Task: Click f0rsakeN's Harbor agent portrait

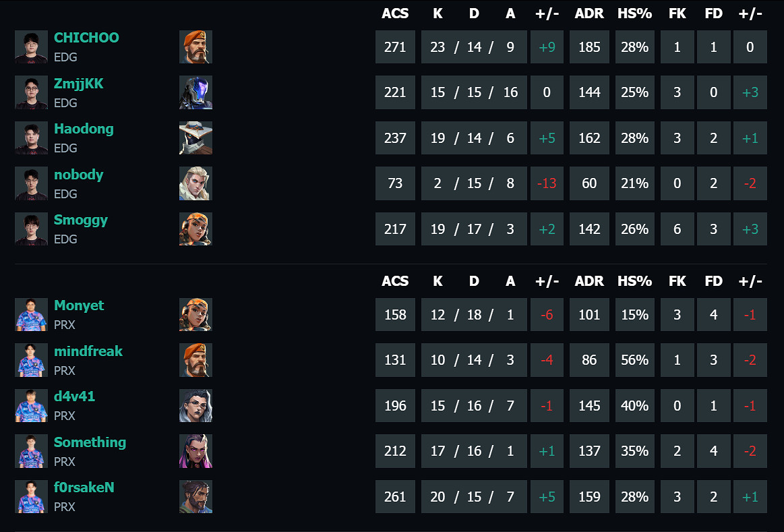Action: coord(195,496)
